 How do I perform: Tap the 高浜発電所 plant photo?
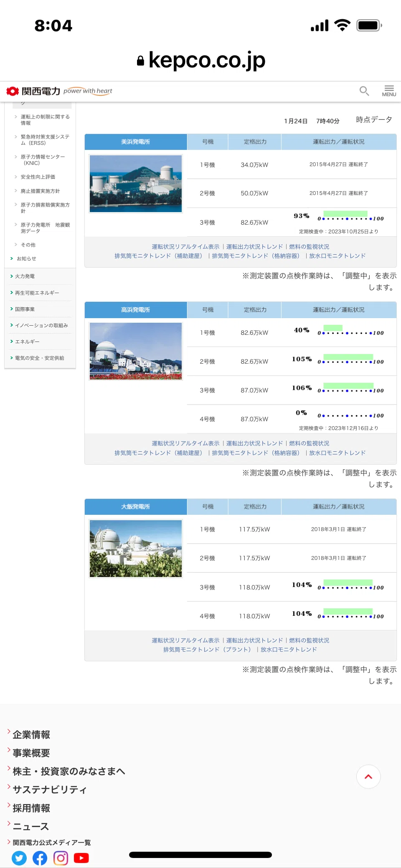136,351
